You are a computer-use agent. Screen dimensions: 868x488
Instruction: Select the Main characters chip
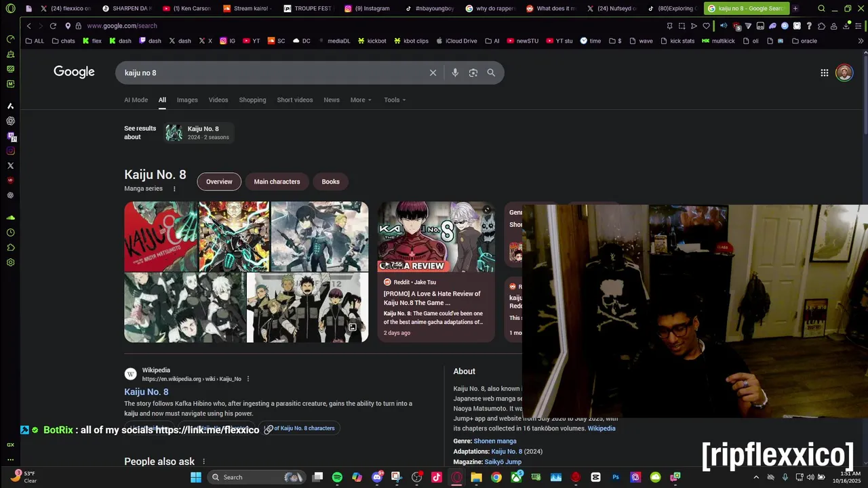point(277,182)
